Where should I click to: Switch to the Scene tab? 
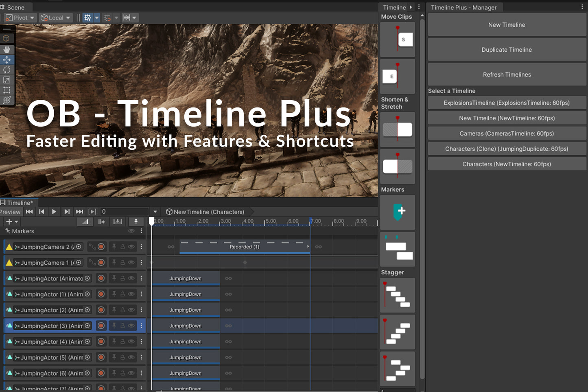[x=15, y=7]
